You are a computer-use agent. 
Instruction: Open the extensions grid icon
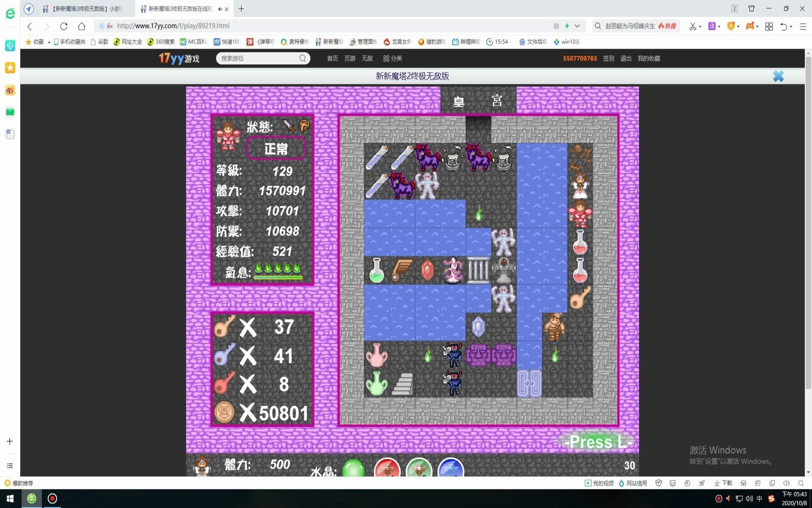[x=769, y=26]
